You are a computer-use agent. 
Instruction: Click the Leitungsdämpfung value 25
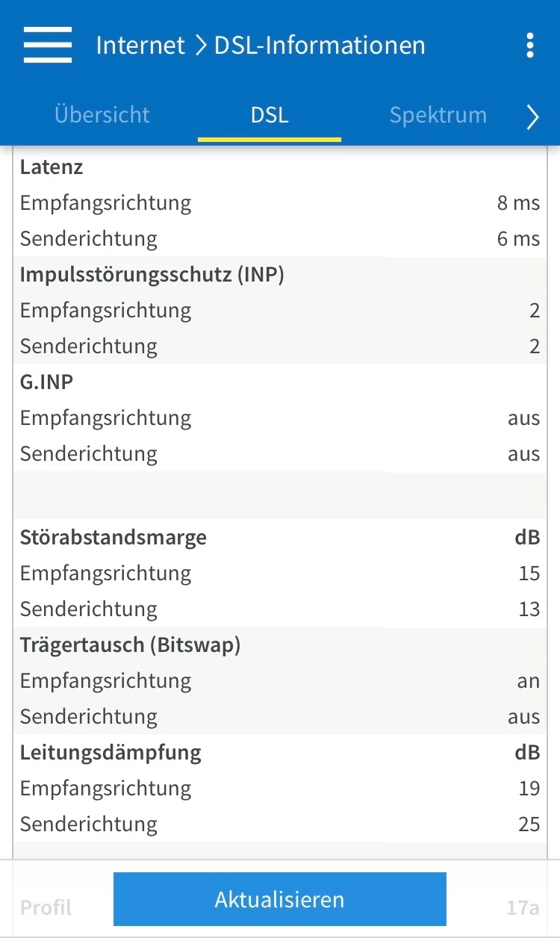coord(529,824)
